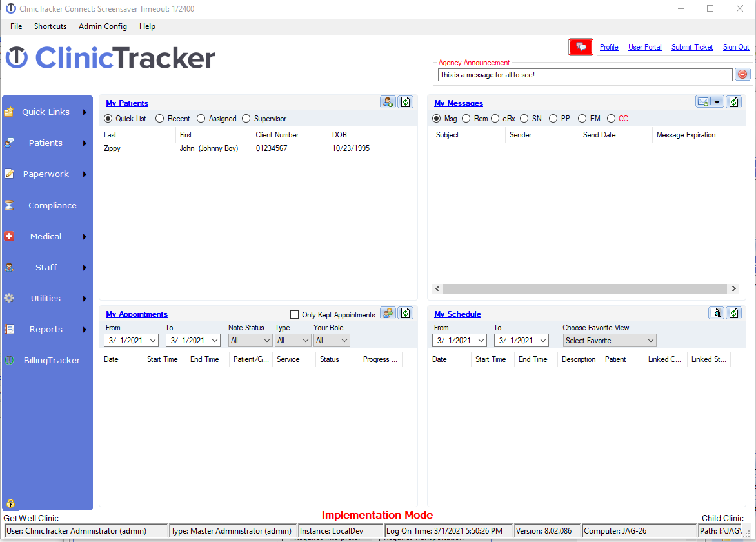Image resolution: width=756 pixels, height=542 pixels.
Task: Click the Compliance hourglass icon
Action: click(8, 205)
